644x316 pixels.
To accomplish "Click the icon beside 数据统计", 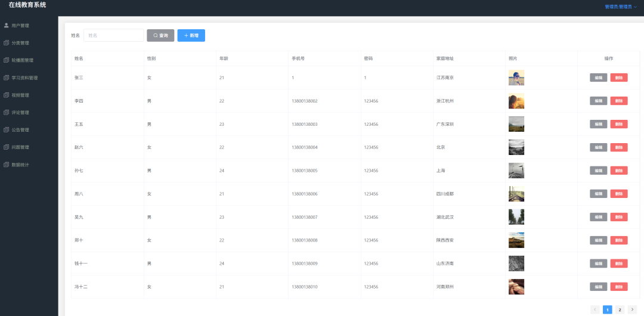I will 6,165.
